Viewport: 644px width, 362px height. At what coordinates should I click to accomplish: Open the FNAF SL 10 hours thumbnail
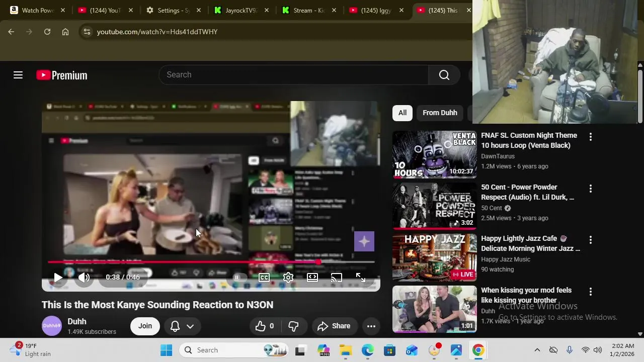point(435,154)
